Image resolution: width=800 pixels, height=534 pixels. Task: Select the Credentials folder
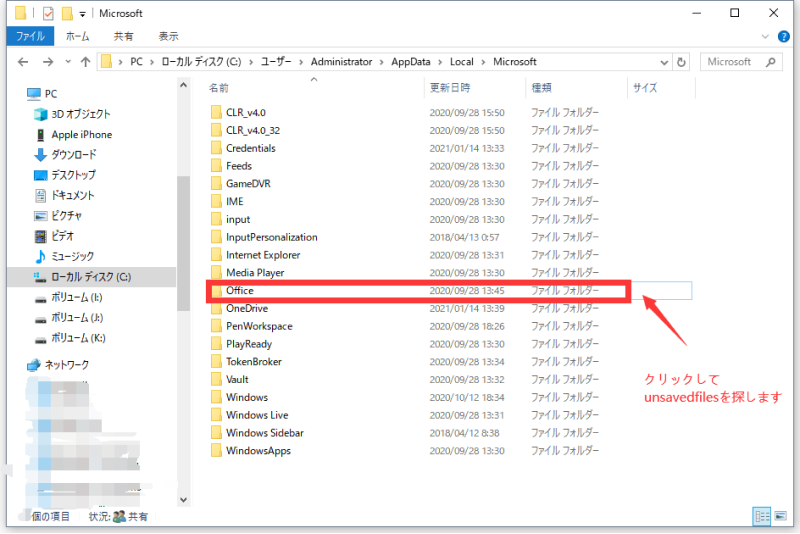pos(251,148)
